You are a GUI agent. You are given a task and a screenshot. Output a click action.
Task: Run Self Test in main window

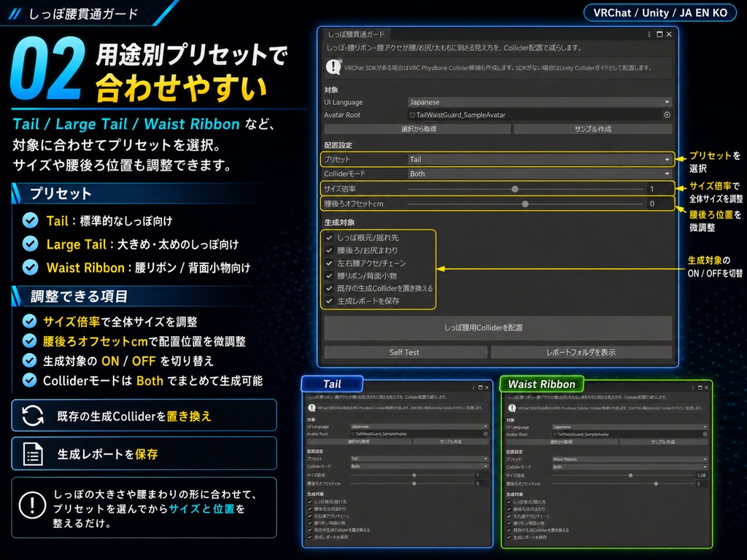pyautogui.click(x=406, y=352)
